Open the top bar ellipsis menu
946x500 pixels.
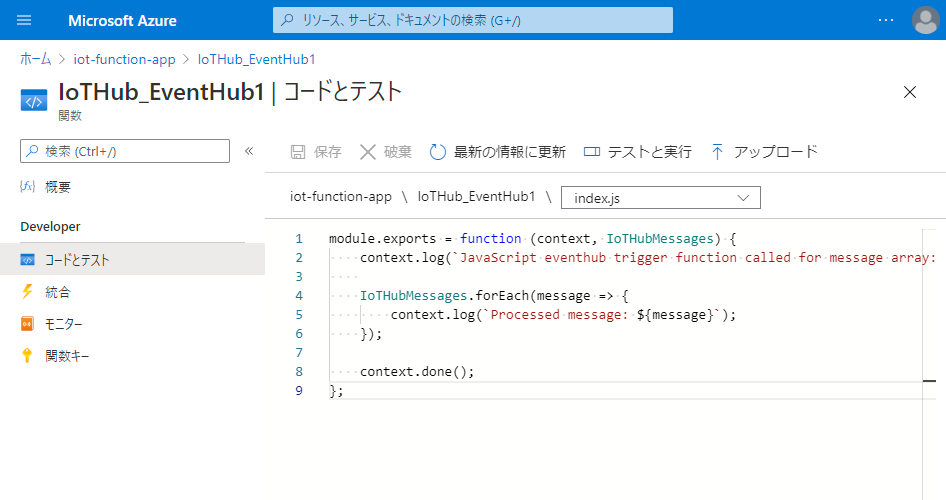click(x=886, y=20)
